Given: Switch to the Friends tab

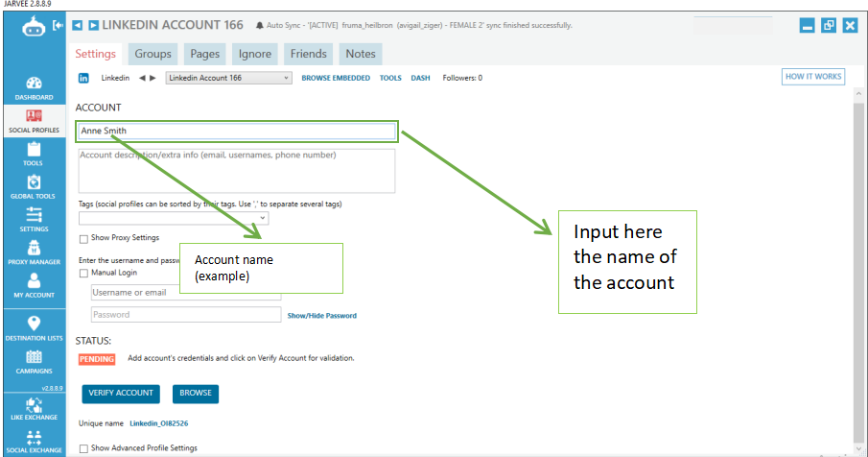Looking at the screenshot, I should [308, 54].
